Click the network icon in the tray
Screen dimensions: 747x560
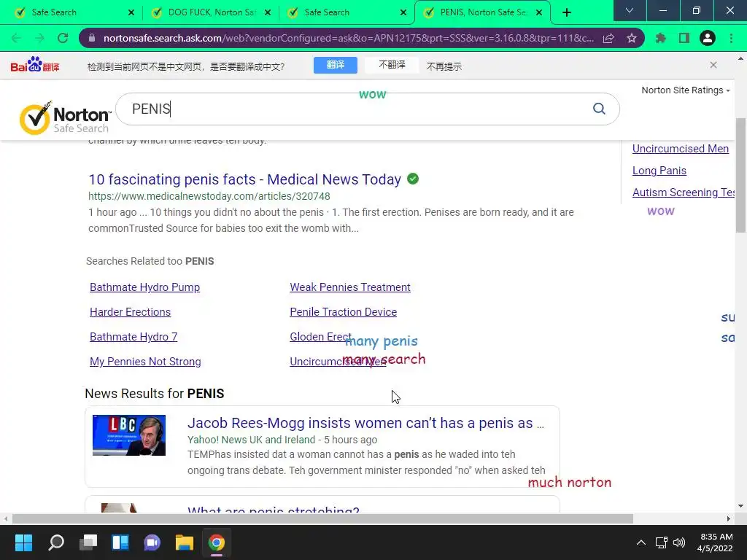pos(661,542)
